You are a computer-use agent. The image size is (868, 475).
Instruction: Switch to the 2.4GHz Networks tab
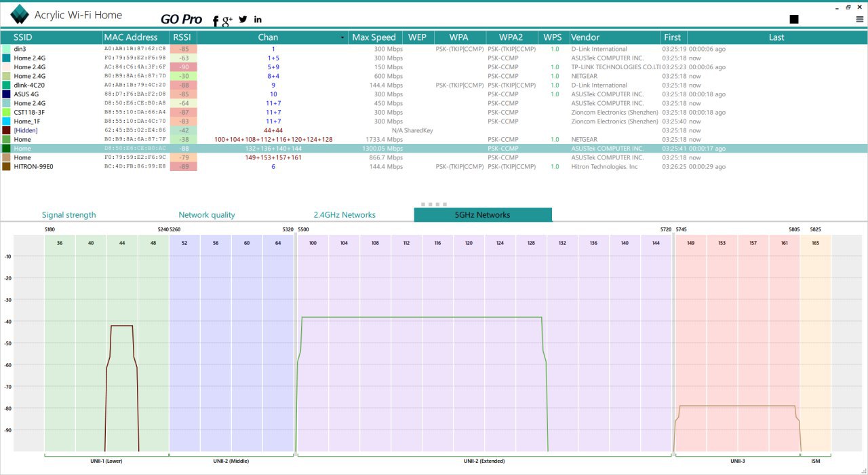(344, 215)
